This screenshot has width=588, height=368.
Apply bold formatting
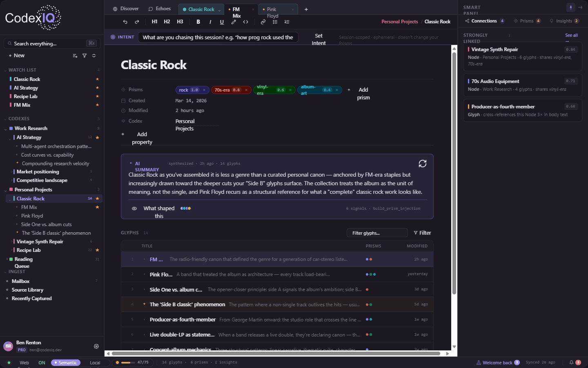[198, 22]
